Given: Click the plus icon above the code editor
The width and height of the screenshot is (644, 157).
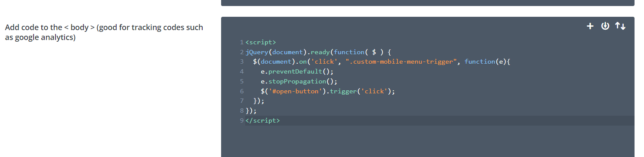Looking at the screenshot, I should click(x=590, y=26).
